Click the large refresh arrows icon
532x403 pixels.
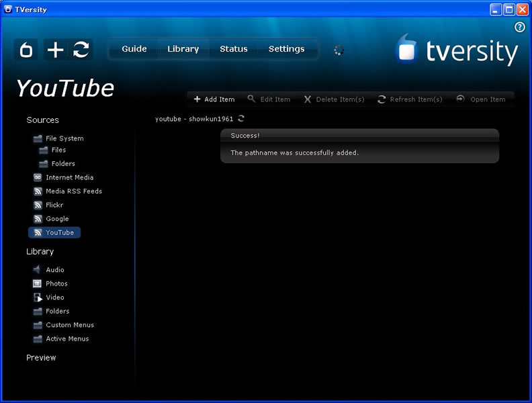[x=81, y=50]
